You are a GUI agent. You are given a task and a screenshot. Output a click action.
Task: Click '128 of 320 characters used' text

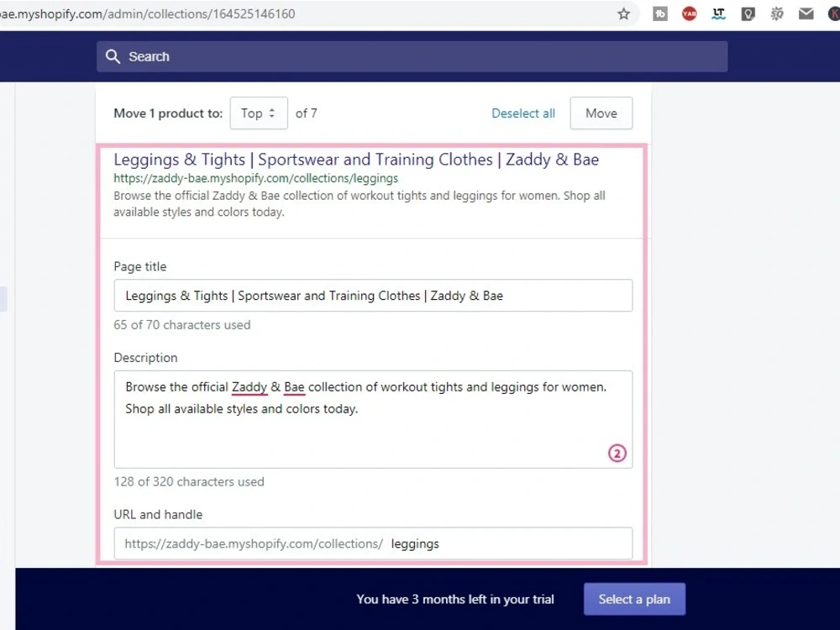click(x=189, y=481)
